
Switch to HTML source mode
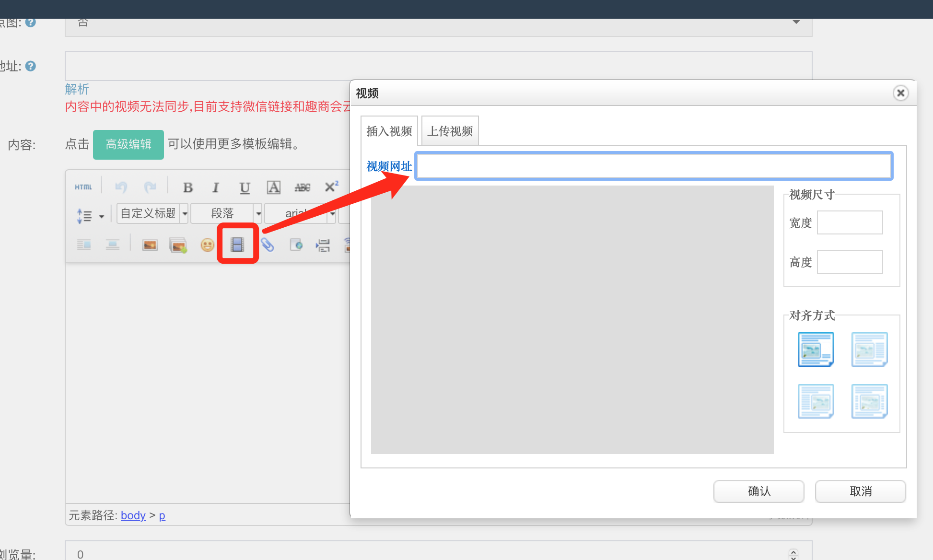coord(83,187)
